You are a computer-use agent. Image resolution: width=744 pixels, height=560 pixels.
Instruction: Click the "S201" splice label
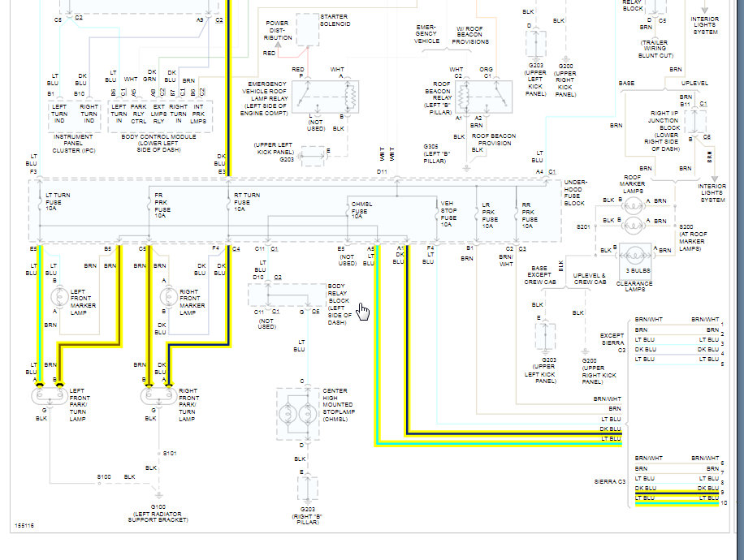tap(583, 226)
